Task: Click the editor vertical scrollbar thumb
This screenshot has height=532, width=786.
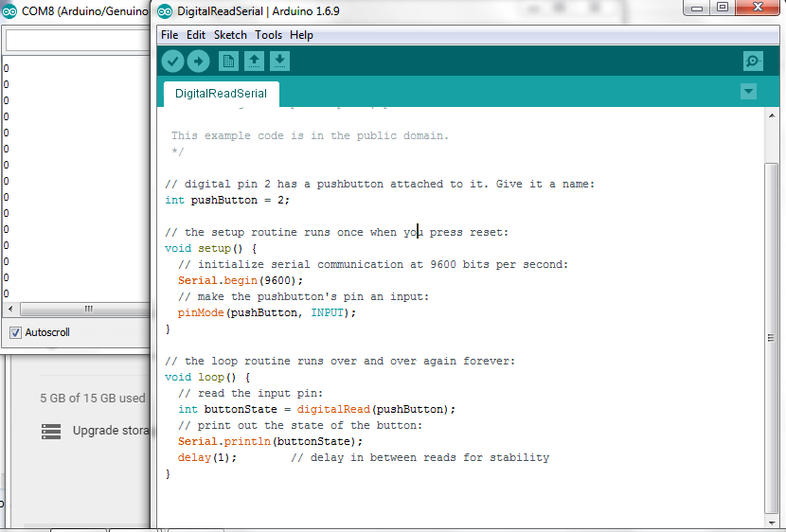Action: [772, 338]
